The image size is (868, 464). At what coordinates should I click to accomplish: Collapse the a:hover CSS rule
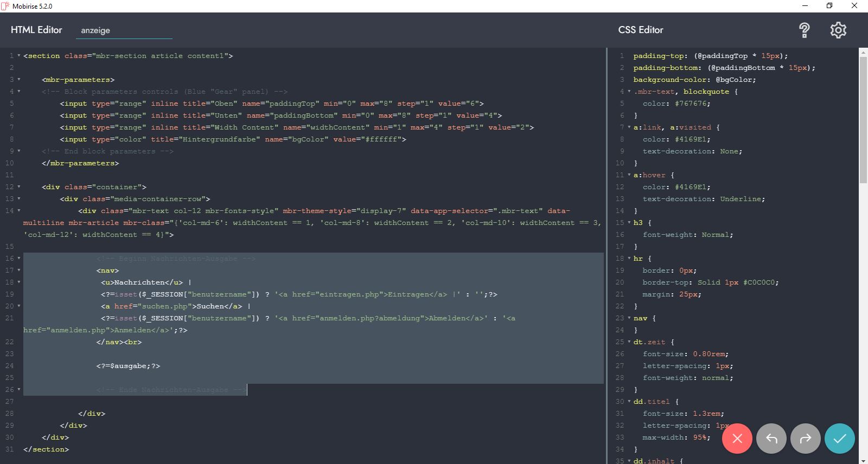click(x=629, y=175)
